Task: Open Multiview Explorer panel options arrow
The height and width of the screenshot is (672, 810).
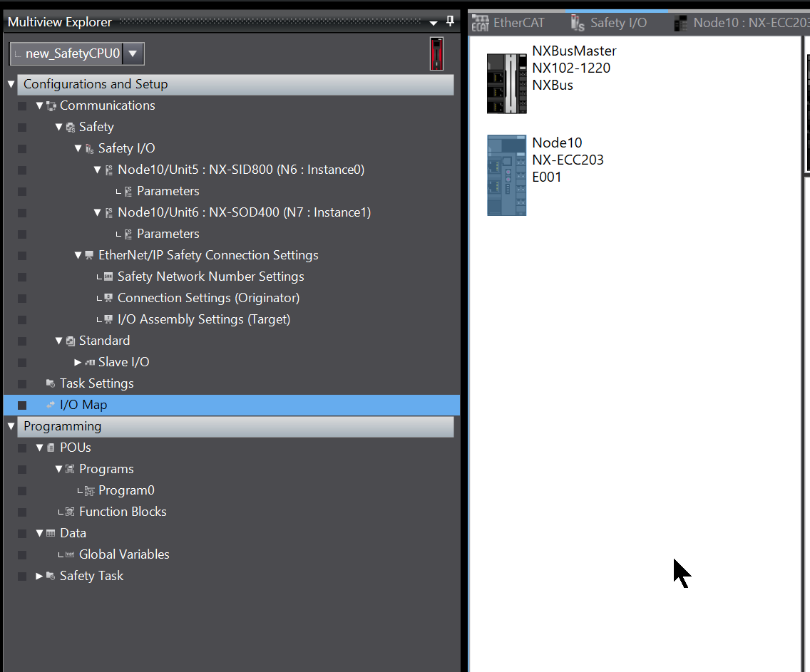Action: [x=434, y=23]
